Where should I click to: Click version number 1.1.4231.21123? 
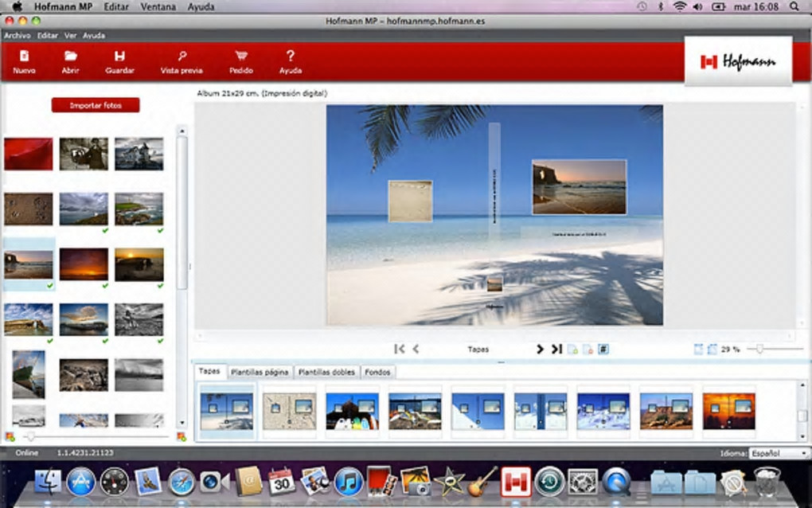85,452
